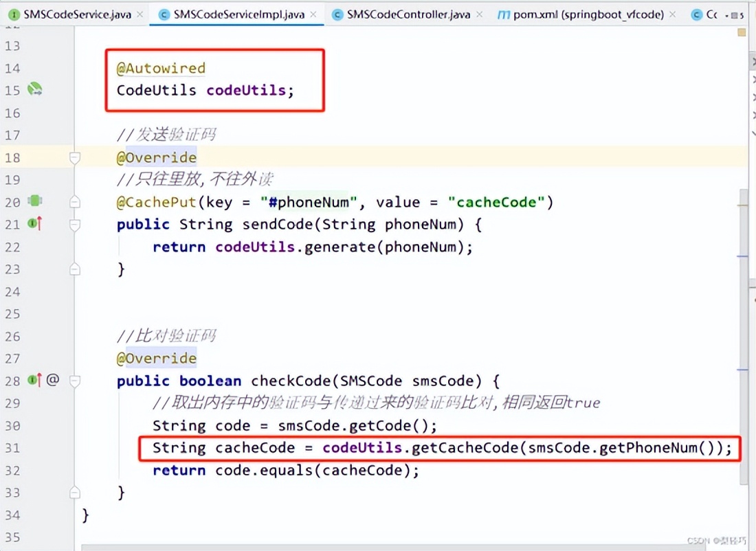Collapse sendCode method fold at line 21
This screenshot has height=551, width=756.
pos(75,225)
